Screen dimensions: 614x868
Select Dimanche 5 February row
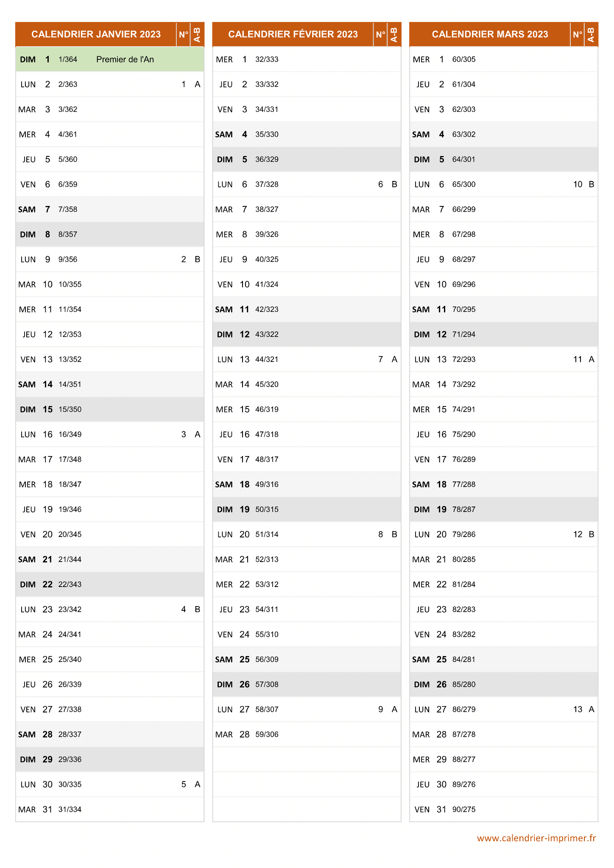(307, 159)
